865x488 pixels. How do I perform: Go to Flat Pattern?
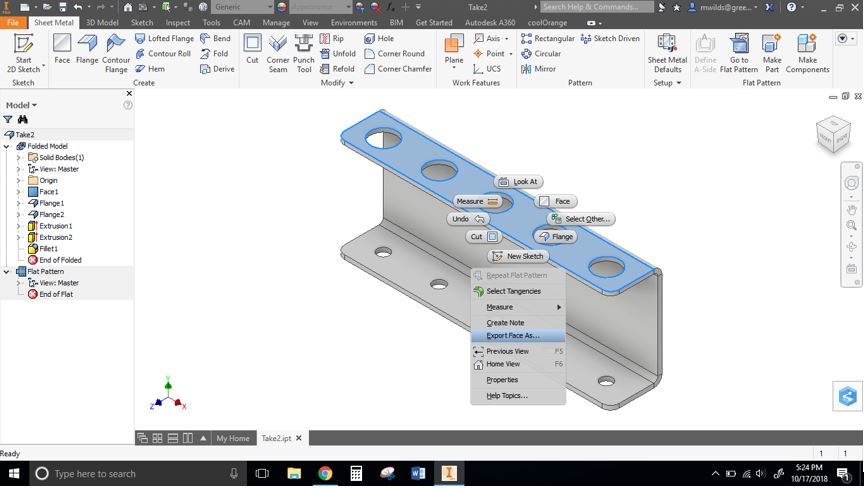pyautogui.click(x=739, y=53)
